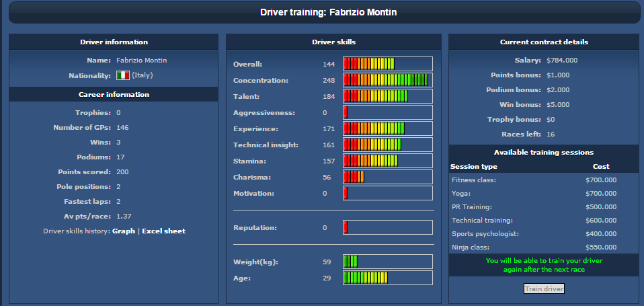Screen dimensions: 644x306
Task: Click the Career information section header
Action: [114, 94]
